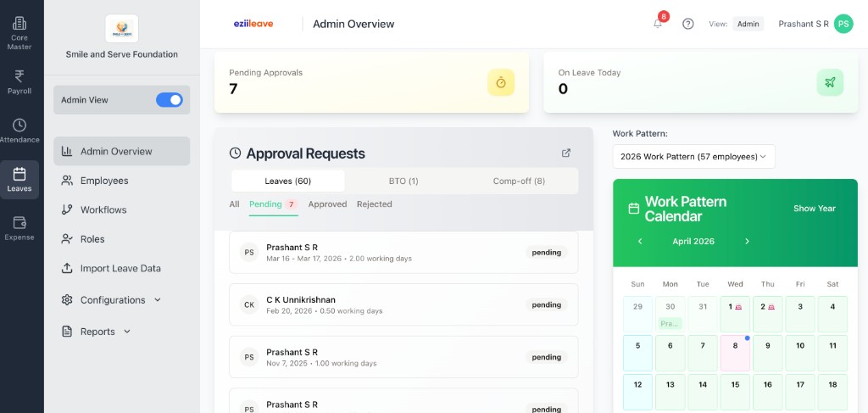Open the Expense wallet module
The image size is (868, 413).
pyautogui.click(x=19, y=228)
